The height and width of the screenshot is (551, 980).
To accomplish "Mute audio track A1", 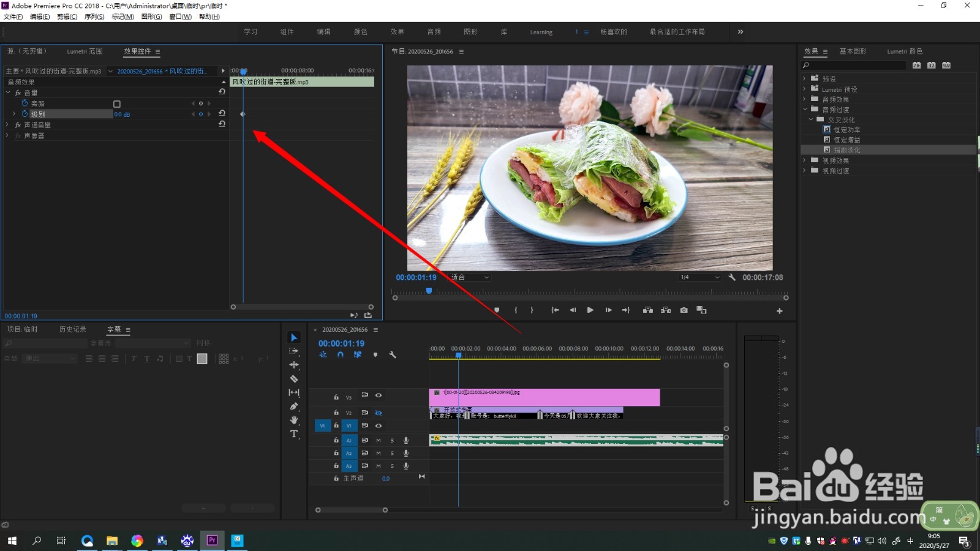I will click(x=379, y=440).
